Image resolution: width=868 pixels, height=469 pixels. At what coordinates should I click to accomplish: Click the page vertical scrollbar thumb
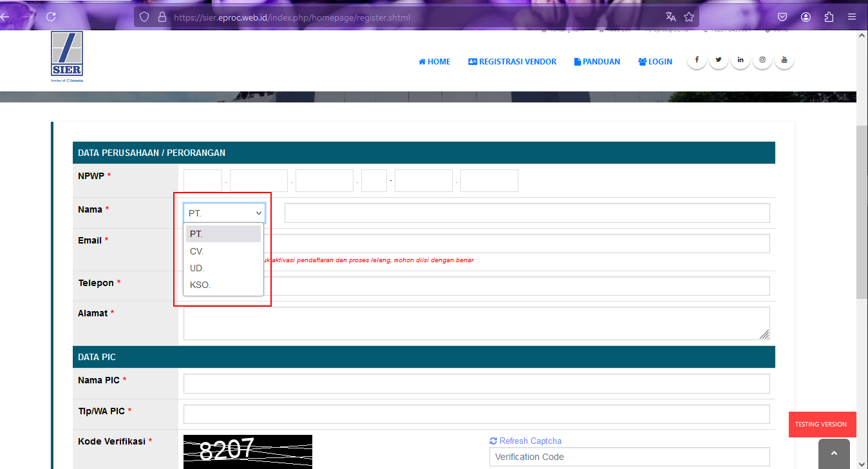[x=862, y=213]
